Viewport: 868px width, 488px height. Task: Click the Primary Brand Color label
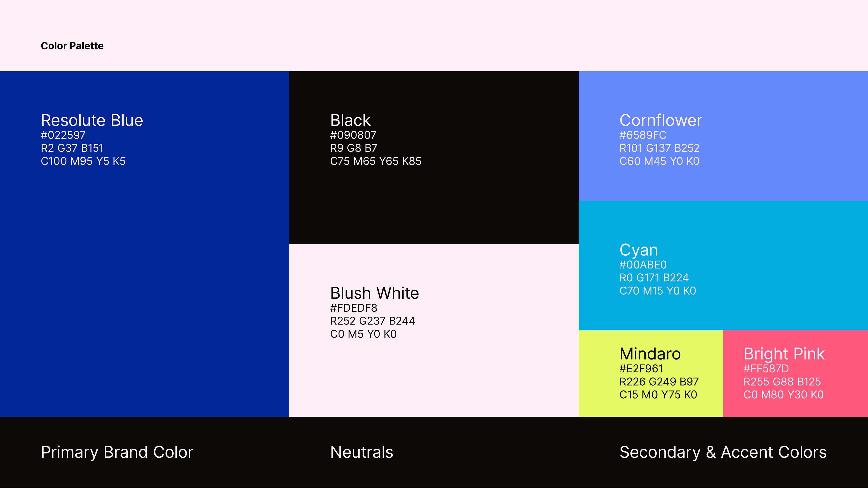pos(117,452)
